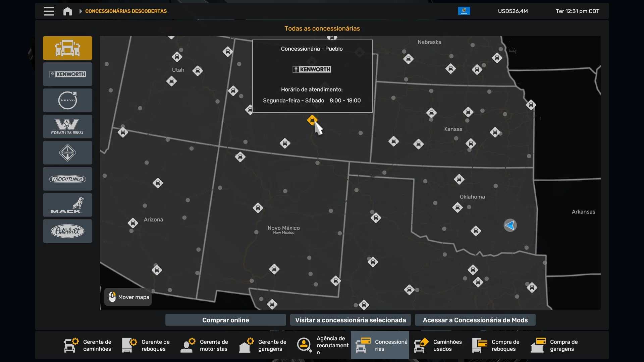Select all truck brands filter

click(67, 48)
